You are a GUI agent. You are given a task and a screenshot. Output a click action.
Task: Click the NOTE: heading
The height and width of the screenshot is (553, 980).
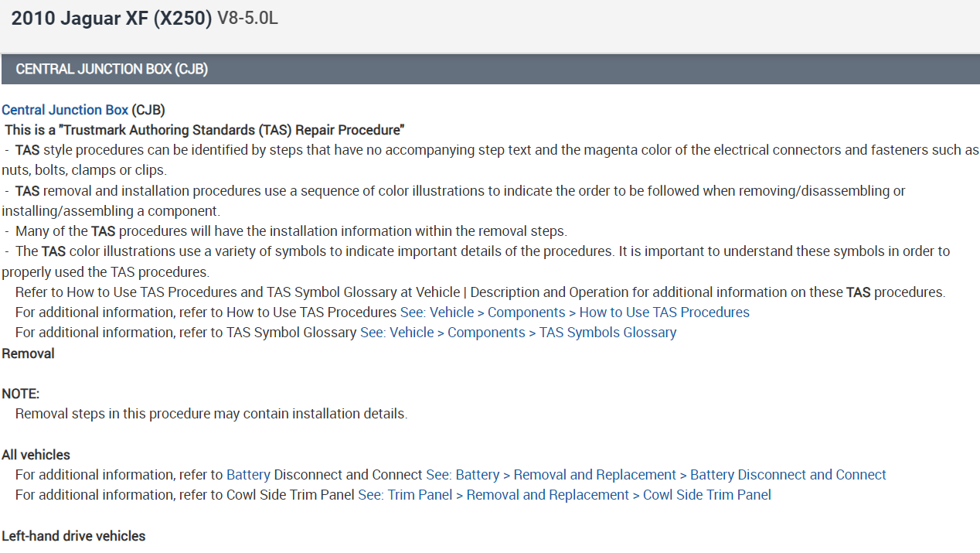pyautogui.click(x=21, y=394)
